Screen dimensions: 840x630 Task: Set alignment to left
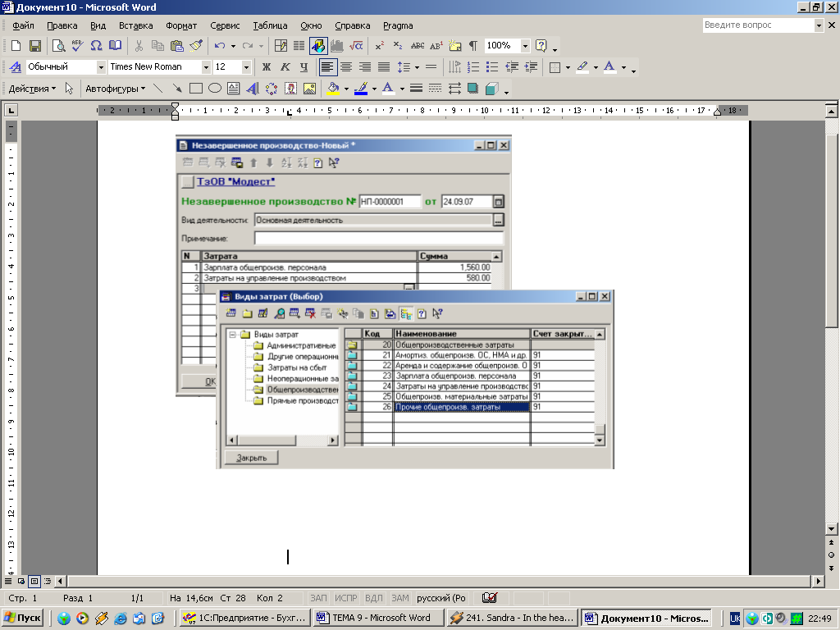click(327, 67)
